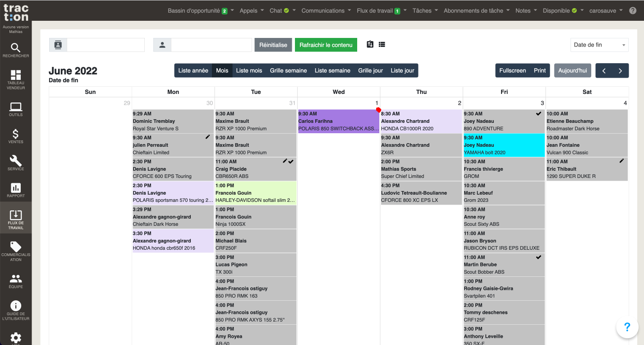Select Flux de travail in the sidebar

[16, 218]
